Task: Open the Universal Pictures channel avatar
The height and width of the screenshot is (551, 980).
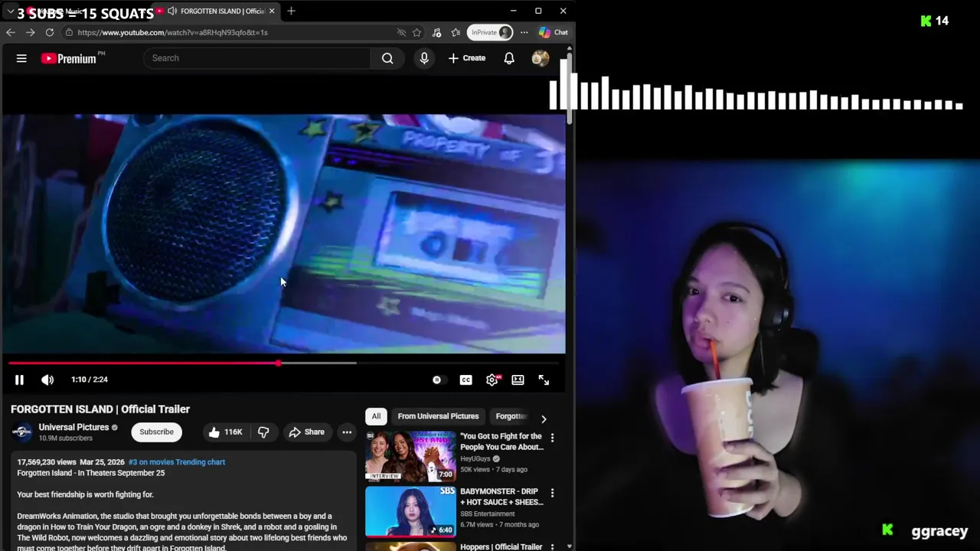Action: click(21, 432)
